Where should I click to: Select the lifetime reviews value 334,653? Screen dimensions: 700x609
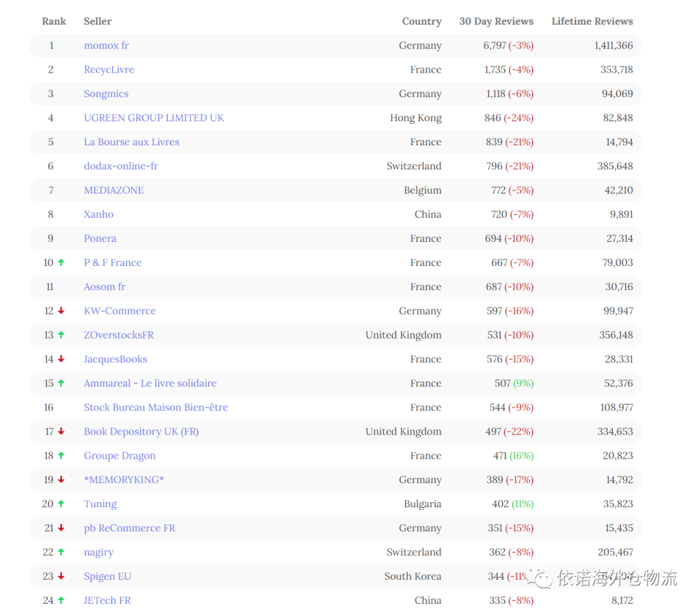click(616, 431)
